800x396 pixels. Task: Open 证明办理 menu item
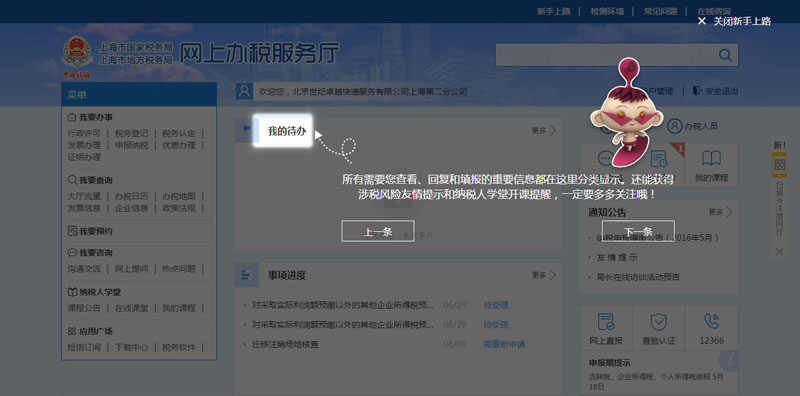tap(84, 157)
